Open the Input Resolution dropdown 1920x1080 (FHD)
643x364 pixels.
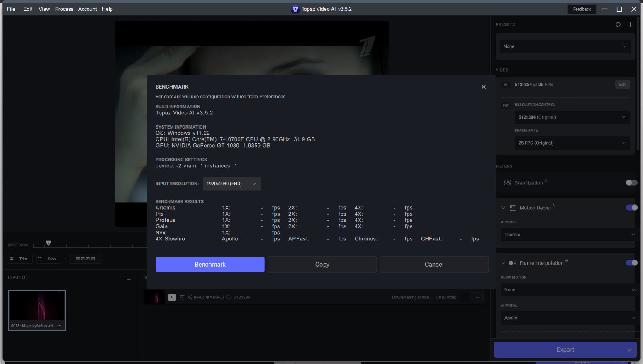[231, 184]
